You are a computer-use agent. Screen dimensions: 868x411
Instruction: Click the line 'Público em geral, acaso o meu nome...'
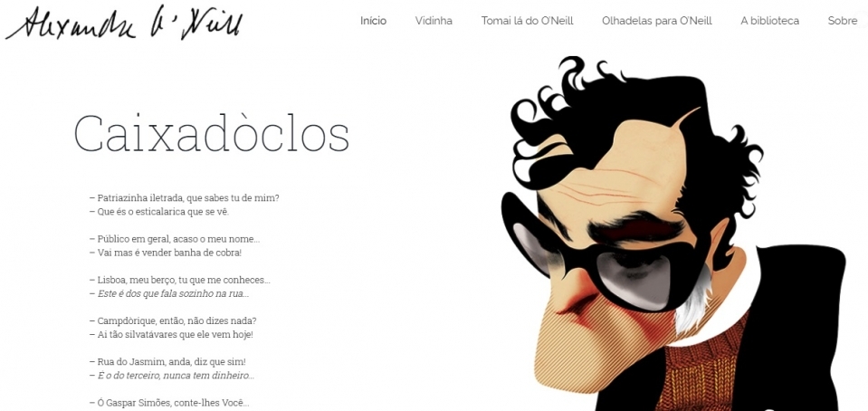click(x=175, y=239)
